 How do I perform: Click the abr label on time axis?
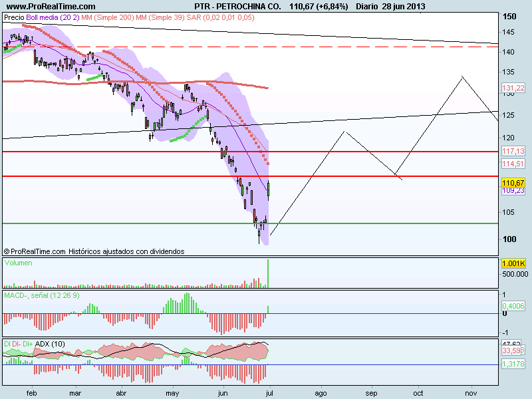coord(121,393)
